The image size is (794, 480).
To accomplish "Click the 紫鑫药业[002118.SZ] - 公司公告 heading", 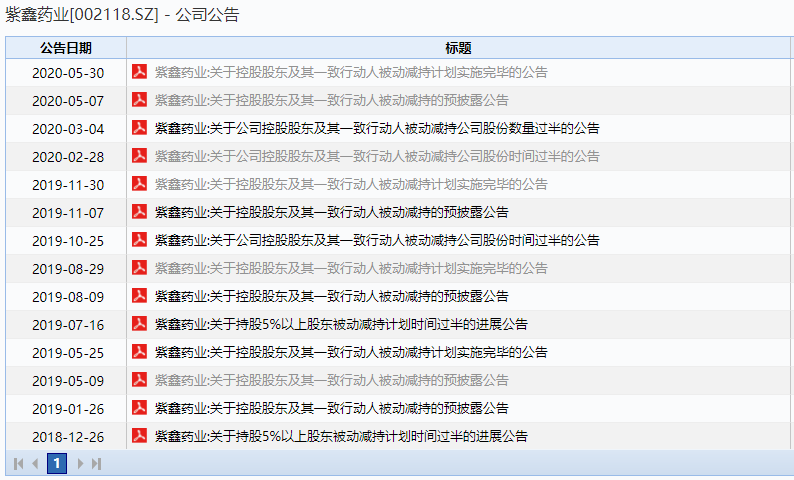I will 122,14.
